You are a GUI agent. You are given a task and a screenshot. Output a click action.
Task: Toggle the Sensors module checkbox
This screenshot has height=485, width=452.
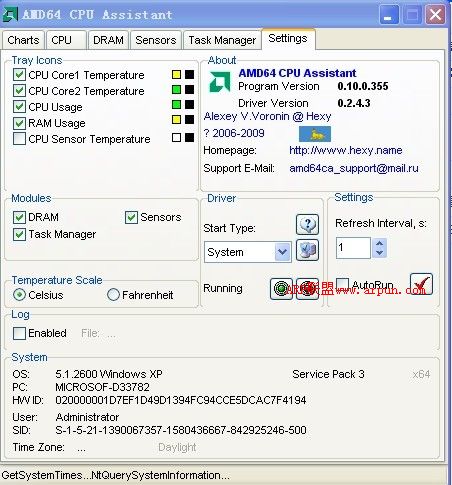tap(131, 217)
